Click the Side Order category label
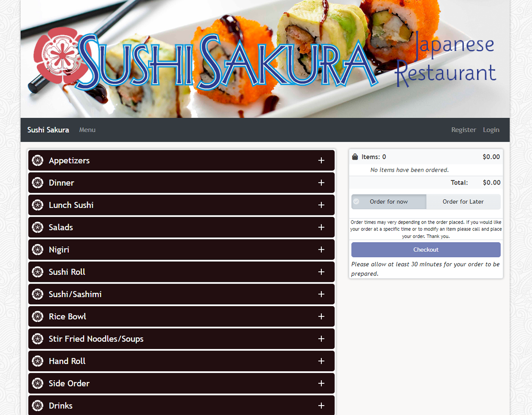The height and width of the screenshot is (415, 532). [69, 384]
